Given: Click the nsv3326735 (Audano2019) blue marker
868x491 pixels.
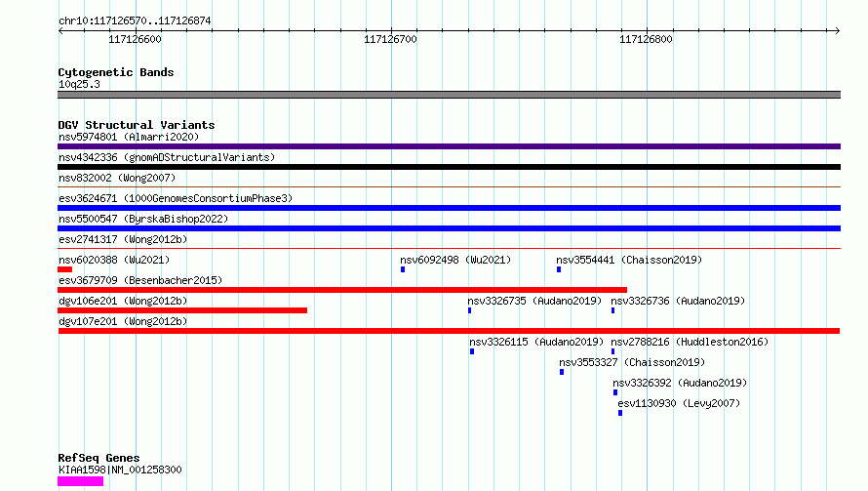Looking at the screenshot, I should point(469,310).
